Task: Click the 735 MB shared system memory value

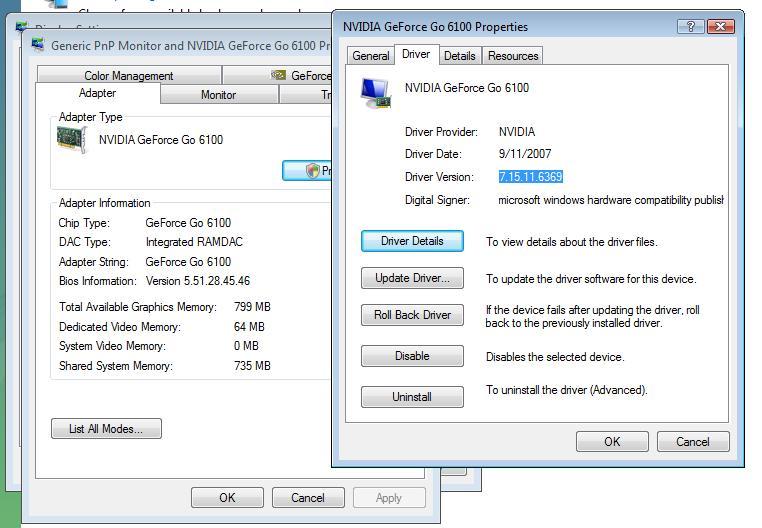Action: point(252,366)
